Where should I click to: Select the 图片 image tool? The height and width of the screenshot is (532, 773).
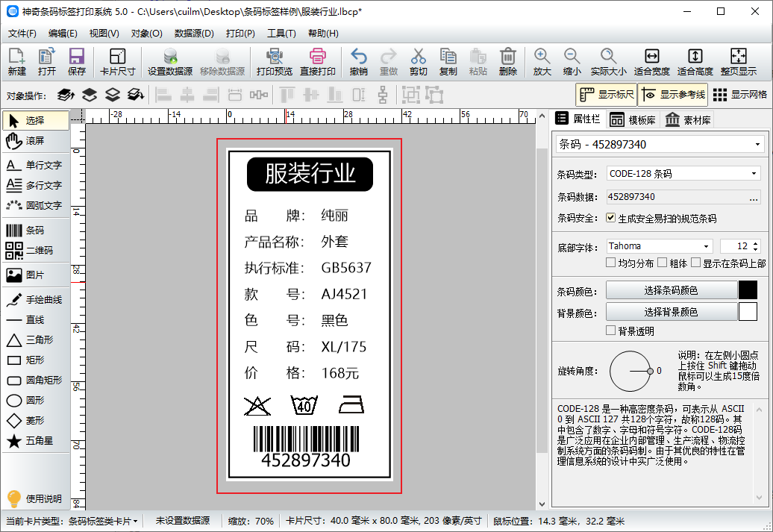36,275
